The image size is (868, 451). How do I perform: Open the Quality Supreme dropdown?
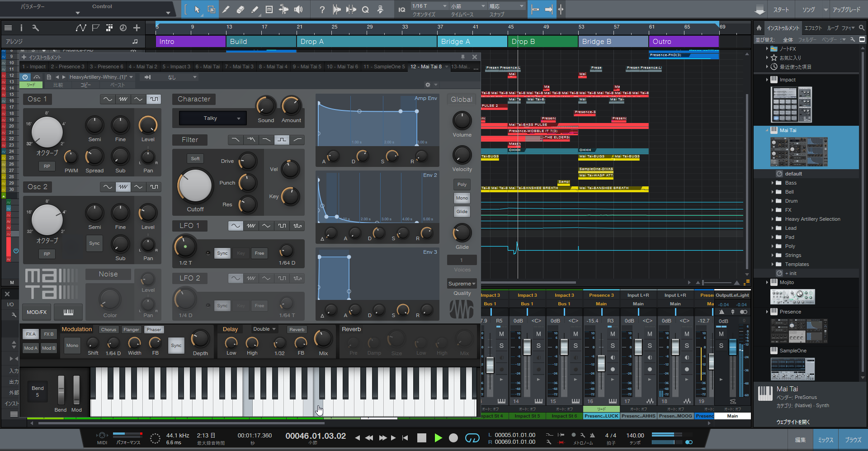462,284
